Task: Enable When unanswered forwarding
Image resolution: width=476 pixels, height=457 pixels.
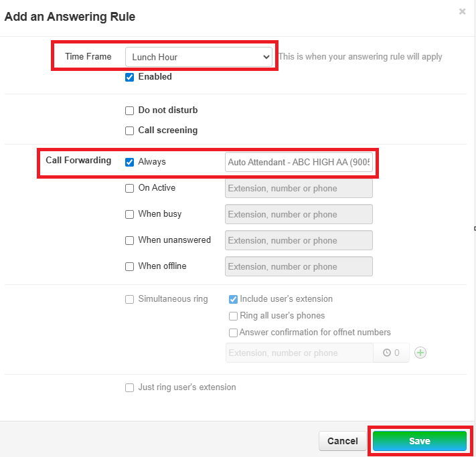Action: tap(130, 240)
